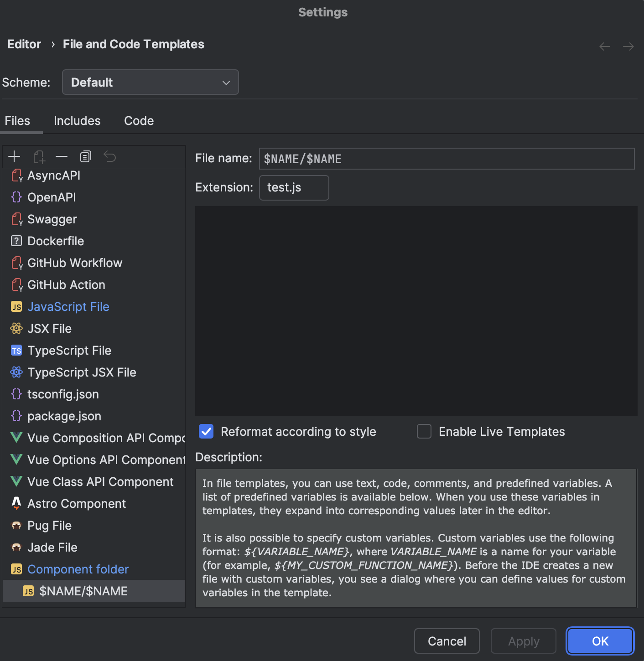Screen dimensions: 644x661
Task: Select the Swagger template
Action: pyautogui.click(x=93, y=219)
